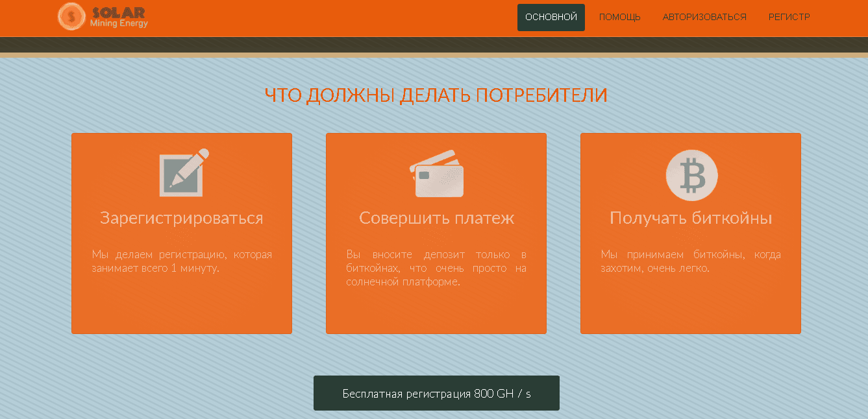Click the gray Bitcoin circle above Получать биткойны
This screenshot has width=868, height=419.
[691, 175]
